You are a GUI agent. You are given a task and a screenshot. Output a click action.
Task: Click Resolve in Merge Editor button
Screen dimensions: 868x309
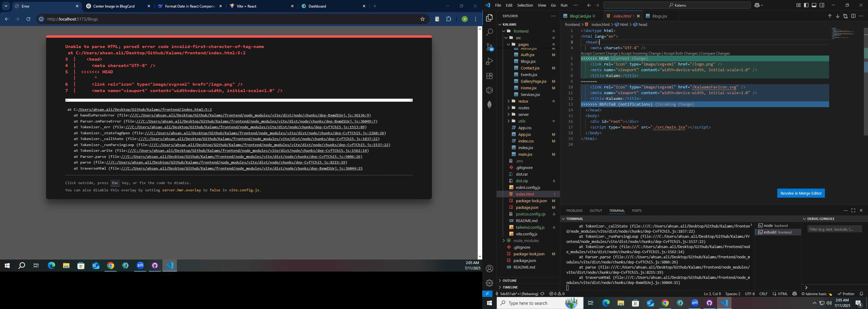tap(800, 193)
